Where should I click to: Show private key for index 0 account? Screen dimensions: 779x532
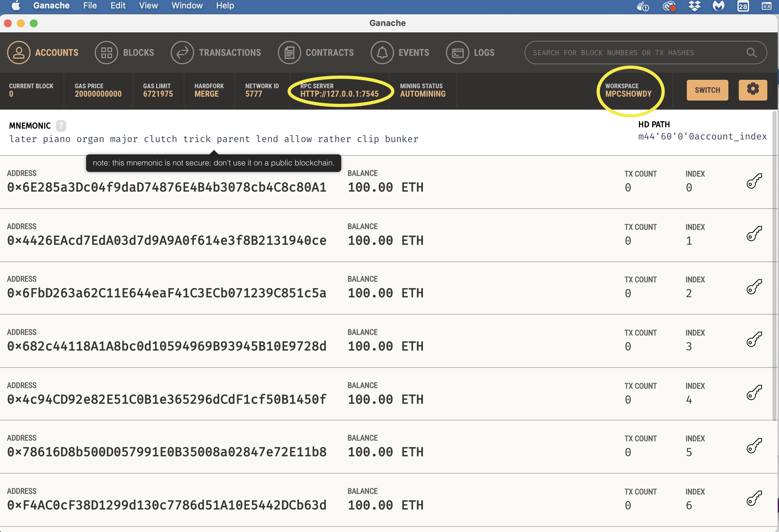coord(754,181)
